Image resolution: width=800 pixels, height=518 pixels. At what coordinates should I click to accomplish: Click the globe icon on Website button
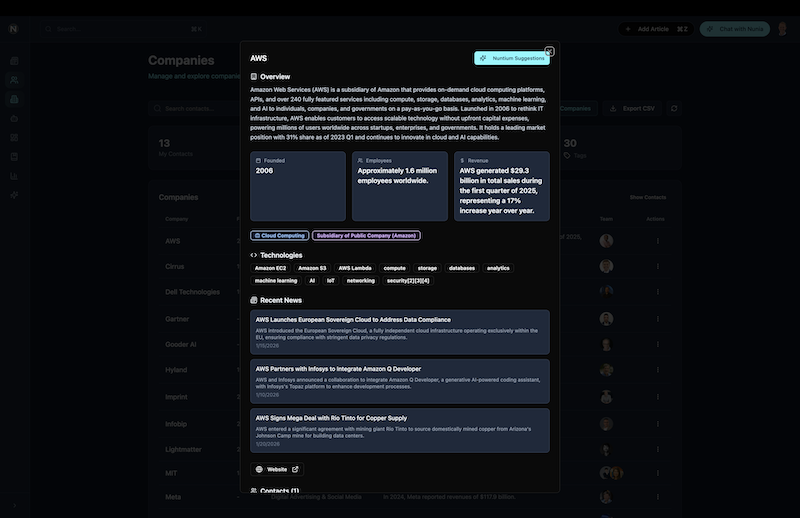(x=259, y=470)
